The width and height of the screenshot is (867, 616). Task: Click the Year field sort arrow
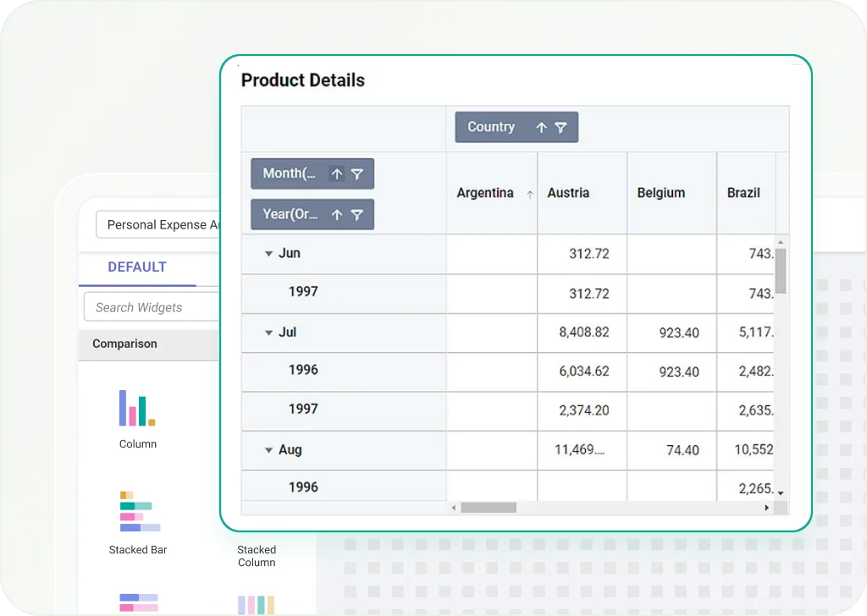click(337, 214)
